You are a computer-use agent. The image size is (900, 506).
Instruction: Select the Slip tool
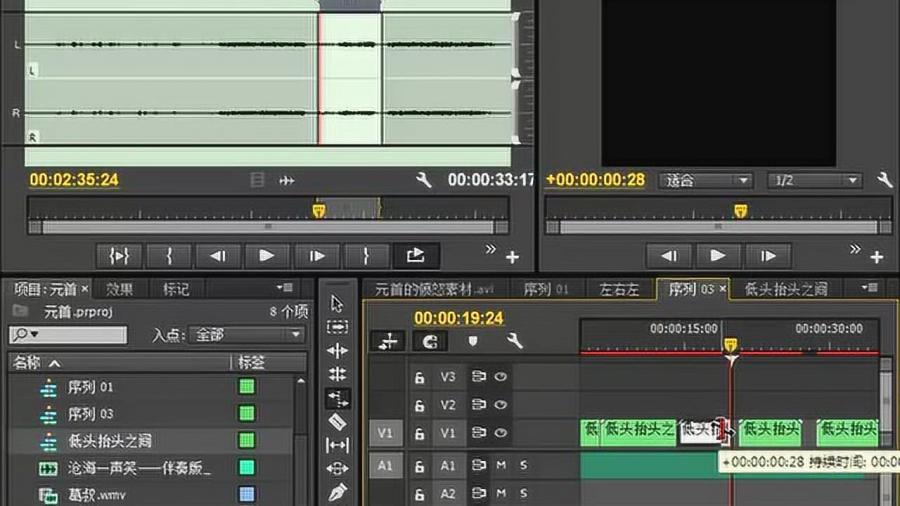338,445
